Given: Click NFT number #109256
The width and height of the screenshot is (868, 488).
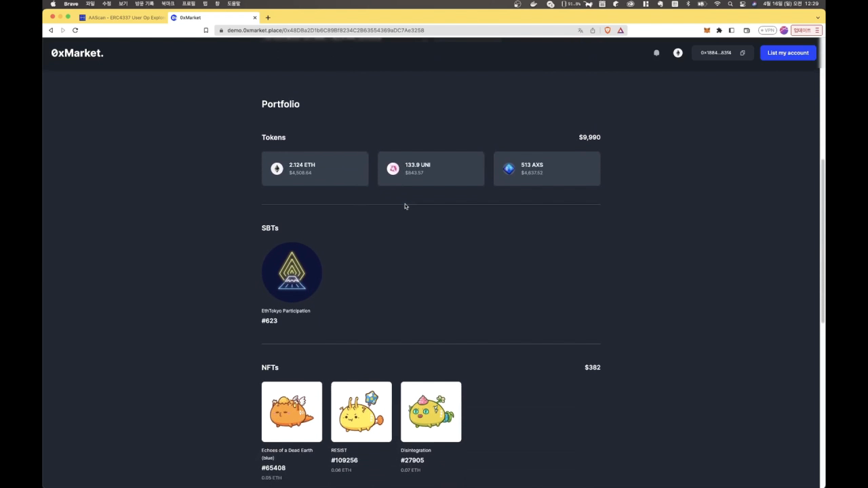Looking at the screenshot, I should click(344, 460).
